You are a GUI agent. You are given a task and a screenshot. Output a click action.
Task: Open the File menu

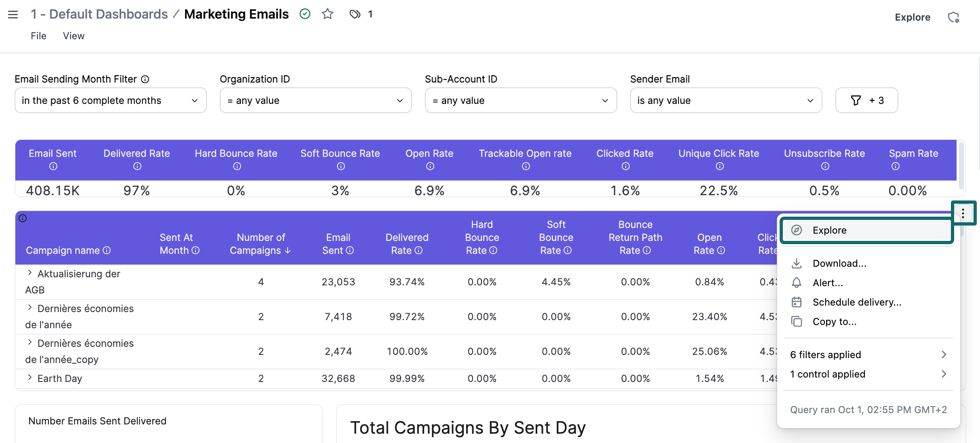[38, 36]
